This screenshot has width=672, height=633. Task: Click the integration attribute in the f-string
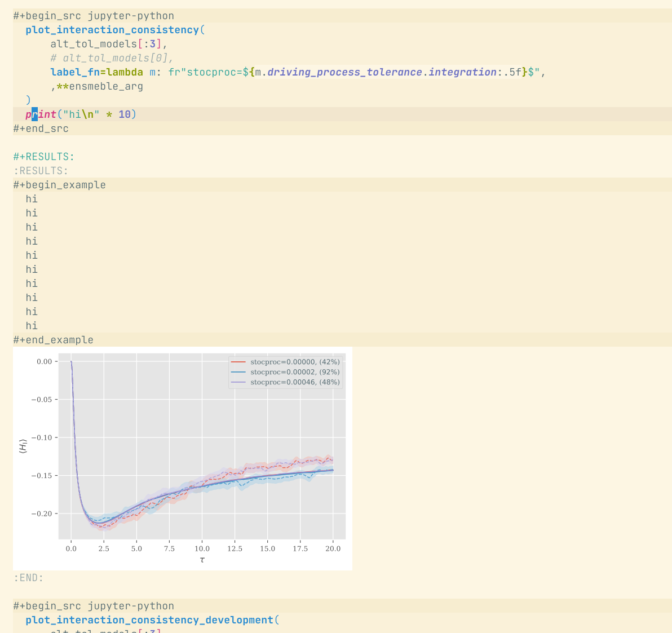[x=462, y=72]
